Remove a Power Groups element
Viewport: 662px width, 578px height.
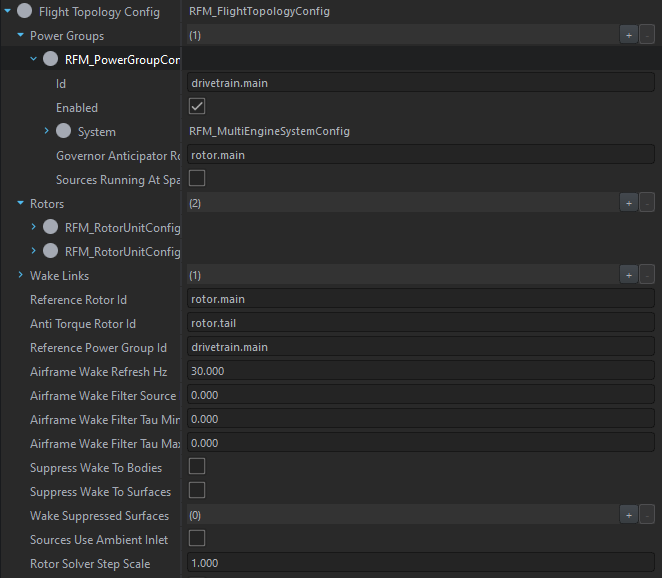[x=647, y=35]
